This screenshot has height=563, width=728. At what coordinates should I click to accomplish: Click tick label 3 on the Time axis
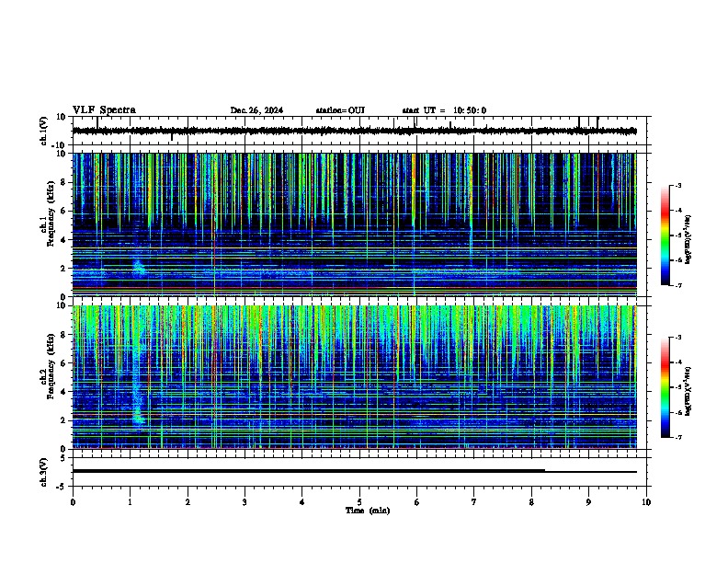point(245,502)
